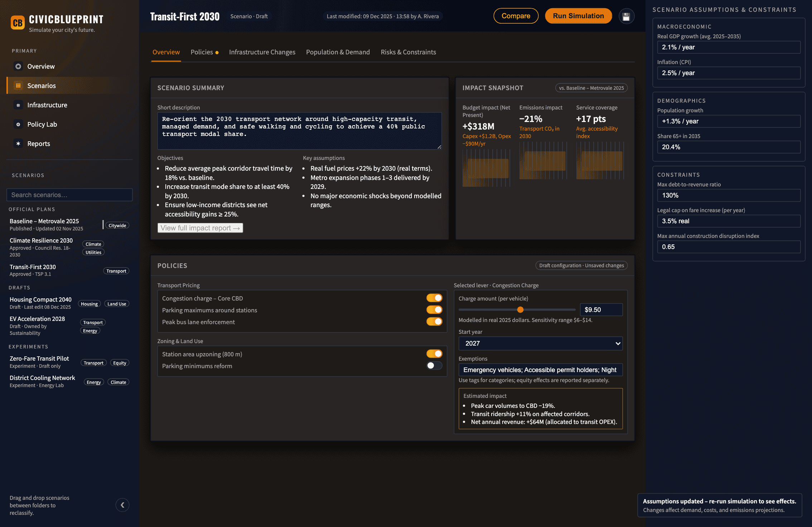812x527 pixels.
Task: Toggle Congestion charge – Core CBD switch
Action: coord(434,298)
